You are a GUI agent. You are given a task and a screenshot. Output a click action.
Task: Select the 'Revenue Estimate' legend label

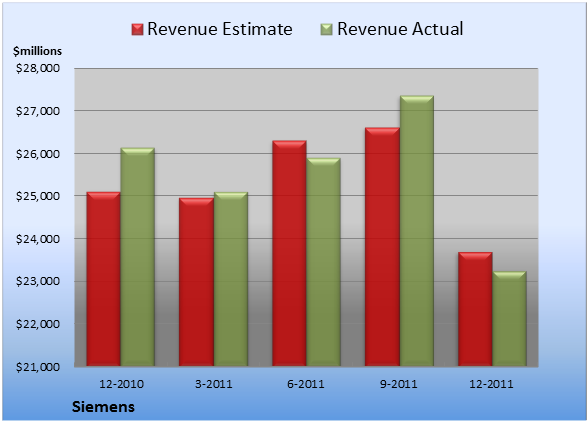(x=220, y=29)
